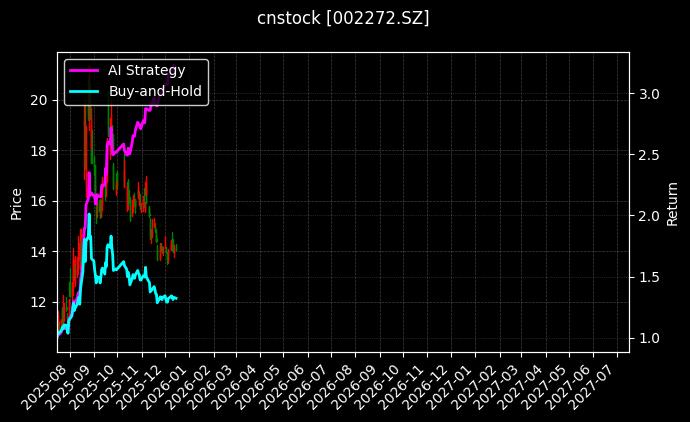Click the Return axis label
This screenshot has width=690, height=422.
tap(672, 202)
